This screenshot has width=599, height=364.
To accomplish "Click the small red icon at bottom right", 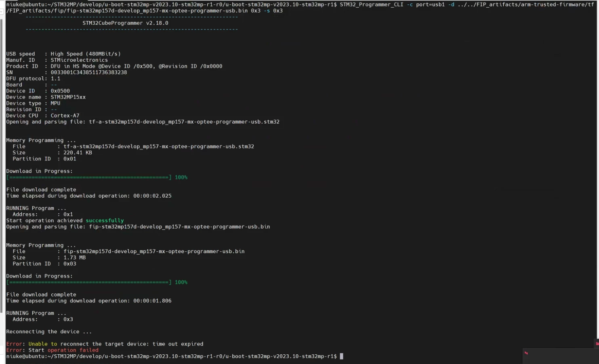I will coord(526,353).
